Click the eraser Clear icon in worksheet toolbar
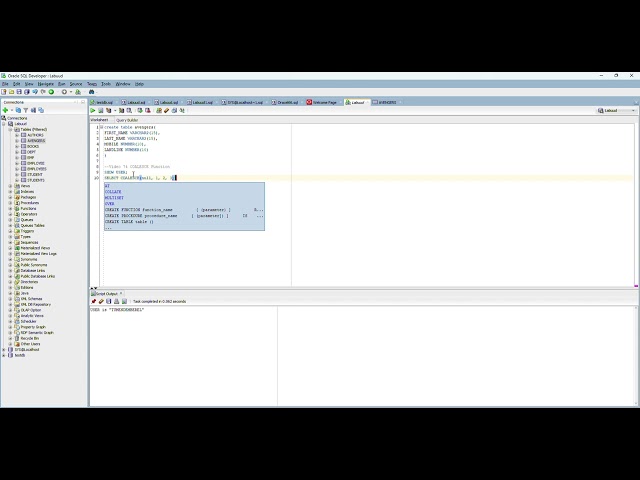 (x=167, y=111)
